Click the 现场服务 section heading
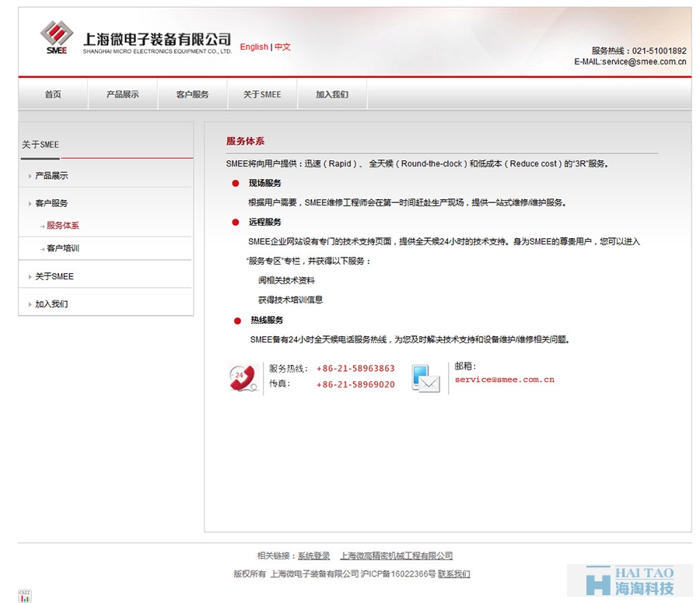This screenshot has width=700, height=603. coord(264,183)
